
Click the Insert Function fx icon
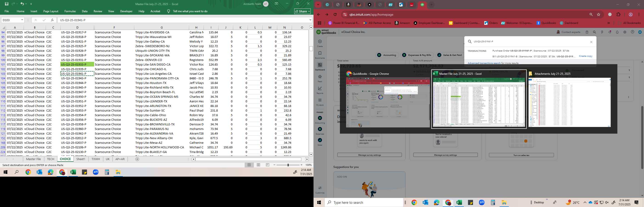click(x=52, y=20)
